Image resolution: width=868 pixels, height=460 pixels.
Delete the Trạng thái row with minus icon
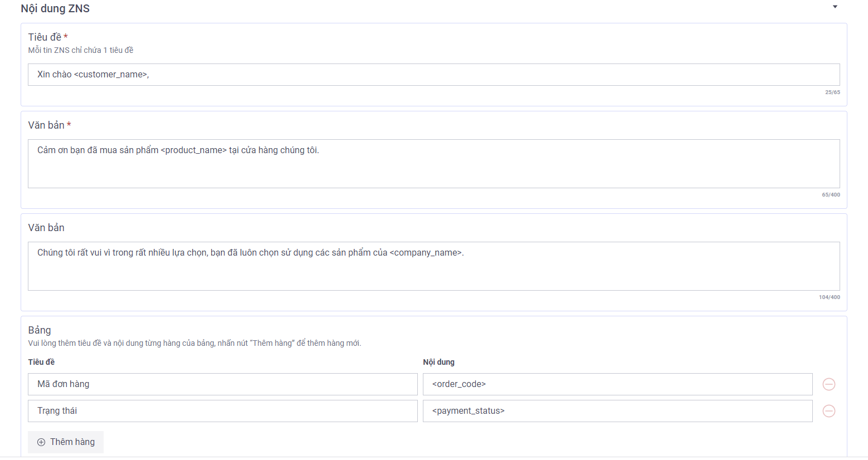click(828, 411)
